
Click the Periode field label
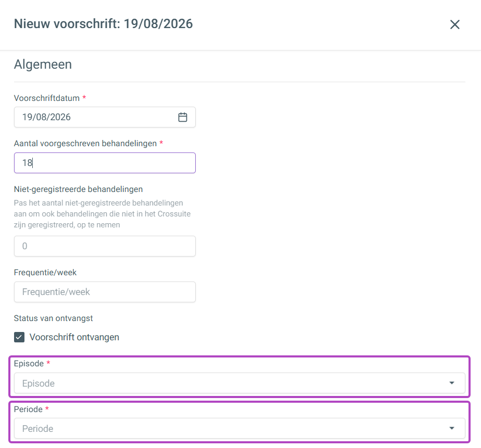(x=28, y=409)
